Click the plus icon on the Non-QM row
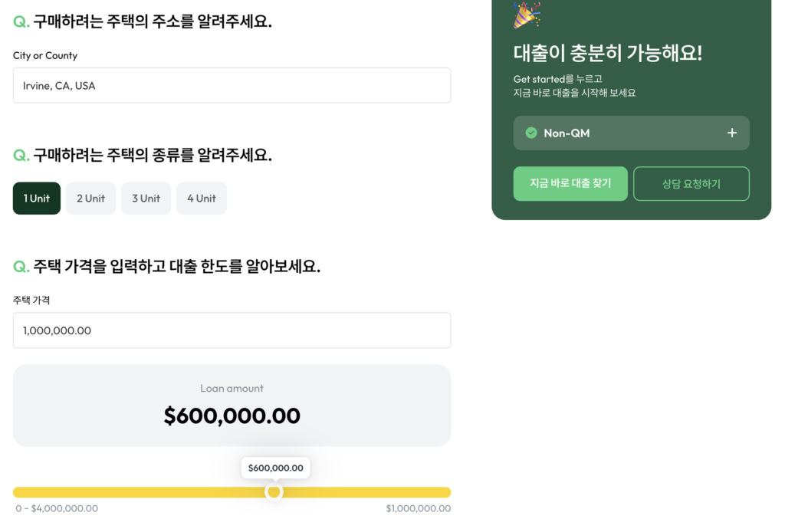 coord(732,133)
